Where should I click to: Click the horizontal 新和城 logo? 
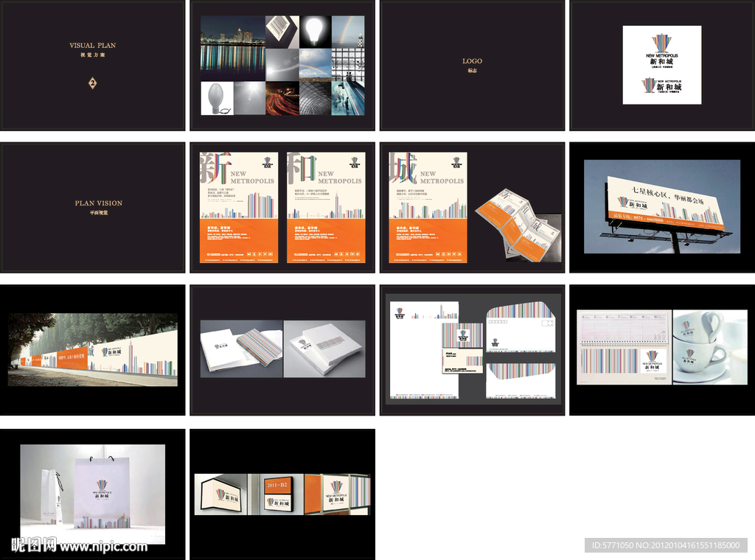pyautogui.click(x=661, y=85)
